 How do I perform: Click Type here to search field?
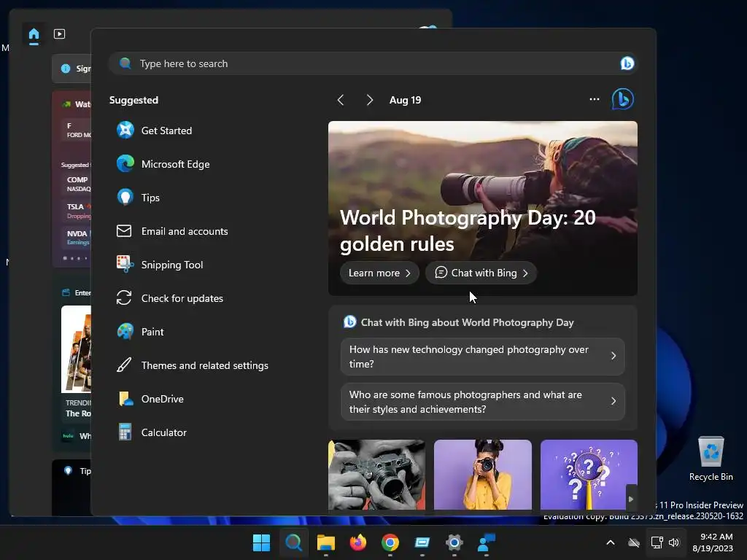coord(373,63)
